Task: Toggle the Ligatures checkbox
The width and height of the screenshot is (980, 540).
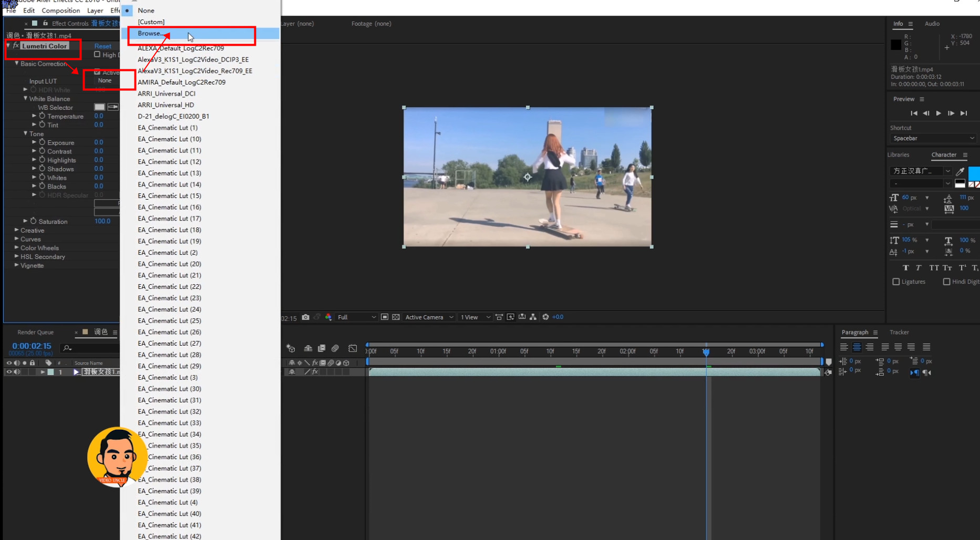Action: click(896, 282)
